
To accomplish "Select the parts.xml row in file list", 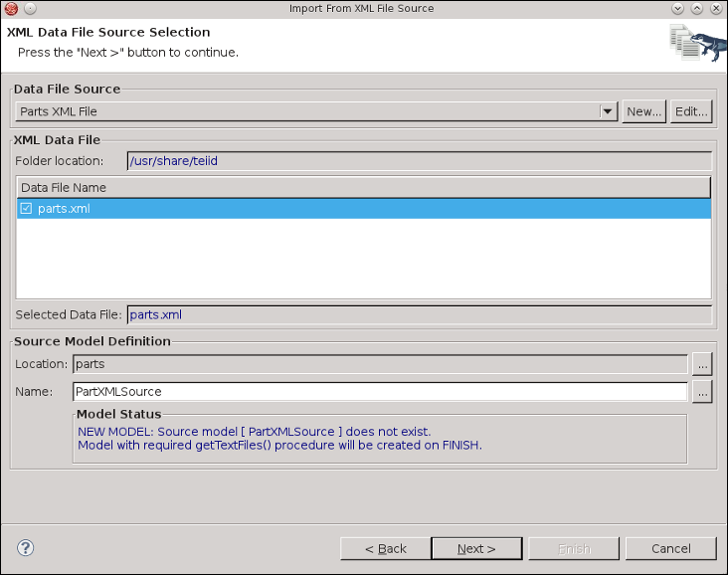I will [x=364, y=209].
